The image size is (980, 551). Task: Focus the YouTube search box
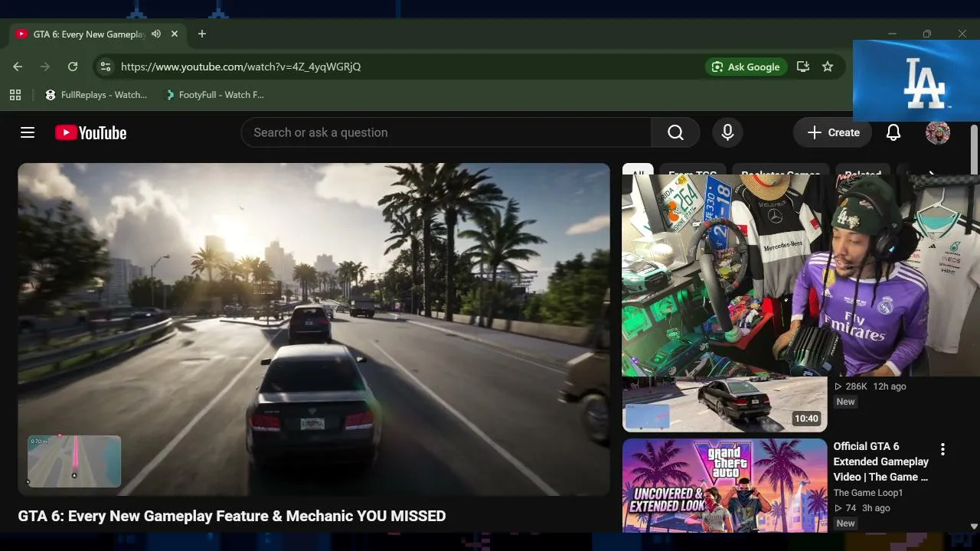click(x=446, y=132)
